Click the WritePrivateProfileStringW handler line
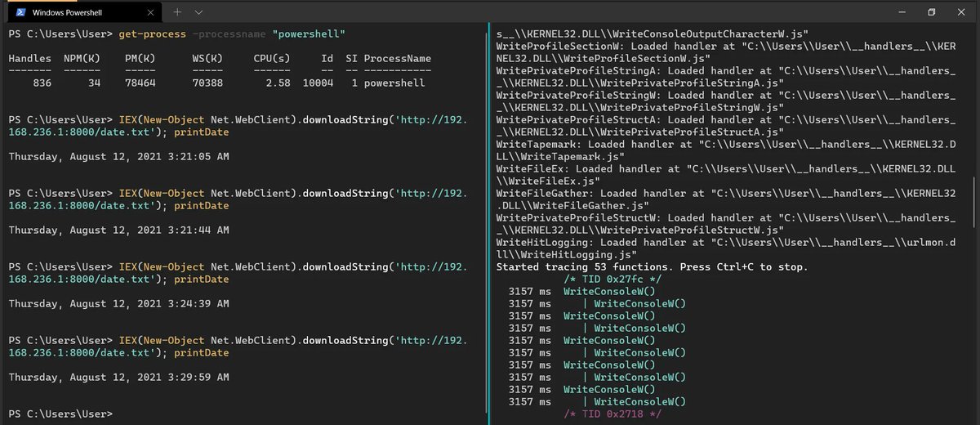The width and height of the screenshot is (980, 425). pos(725,101)
